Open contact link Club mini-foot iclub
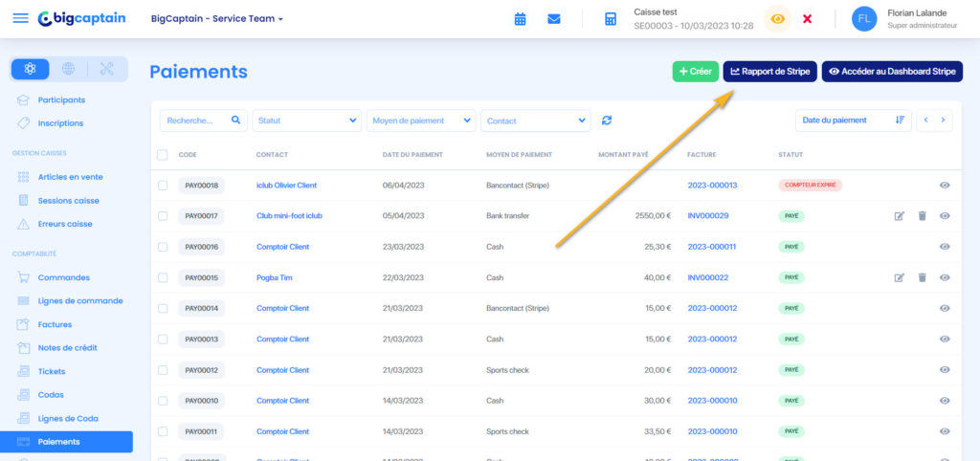Image resolution: width=980 pixels, height=461 pixels. [289, 215]
